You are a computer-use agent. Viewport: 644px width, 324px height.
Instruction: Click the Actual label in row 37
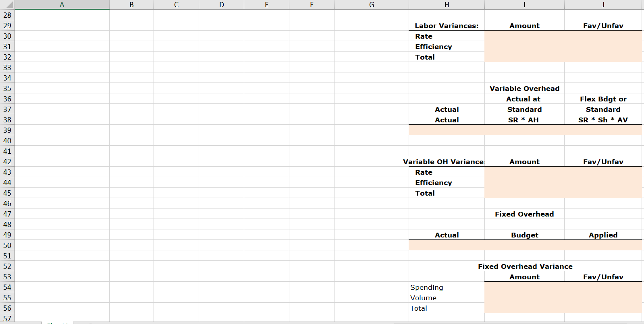(447, 109)
